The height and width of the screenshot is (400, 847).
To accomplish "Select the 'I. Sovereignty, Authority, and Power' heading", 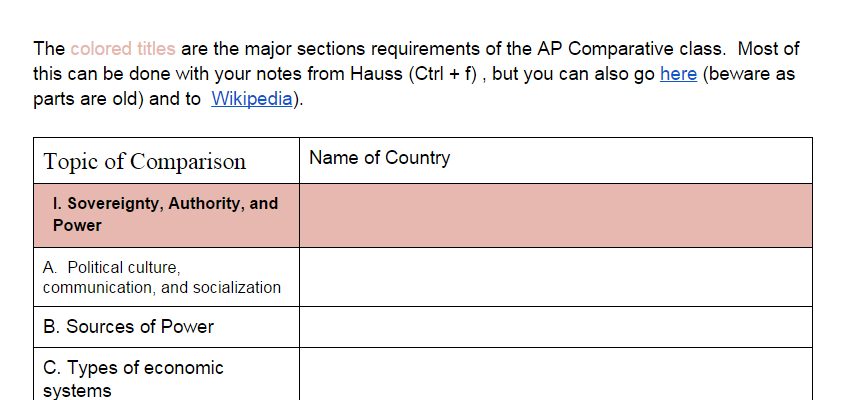I will pos(165,214).
